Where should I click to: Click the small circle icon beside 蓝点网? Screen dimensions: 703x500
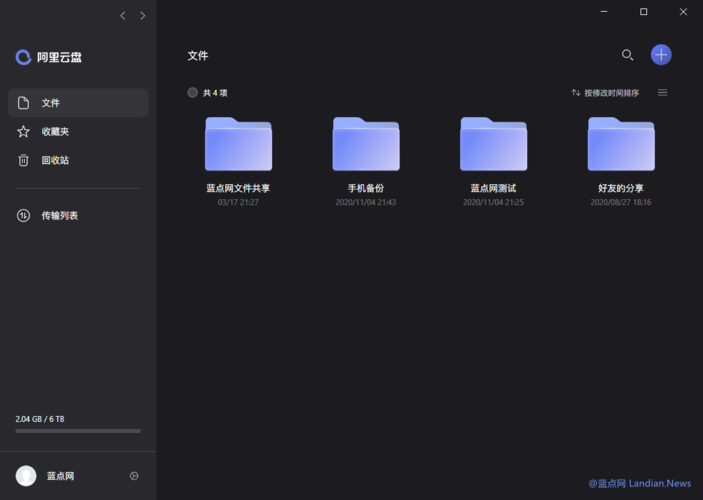(134, 476)
